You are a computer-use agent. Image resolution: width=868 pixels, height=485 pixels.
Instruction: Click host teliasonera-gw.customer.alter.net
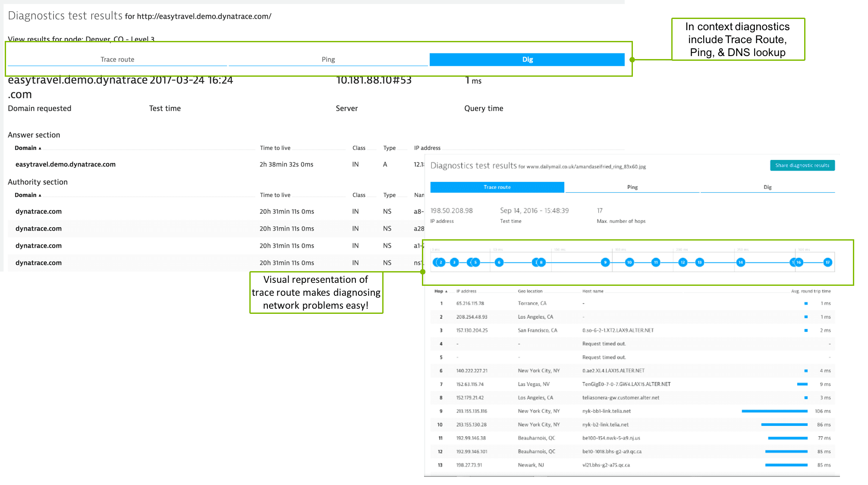[x=621, y=397]
